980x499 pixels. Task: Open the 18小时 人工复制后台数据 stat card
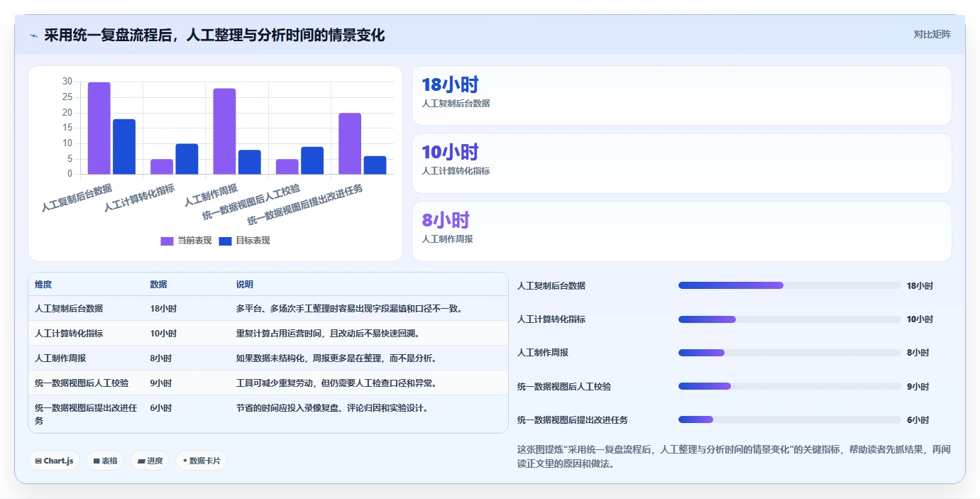point(681,95)
